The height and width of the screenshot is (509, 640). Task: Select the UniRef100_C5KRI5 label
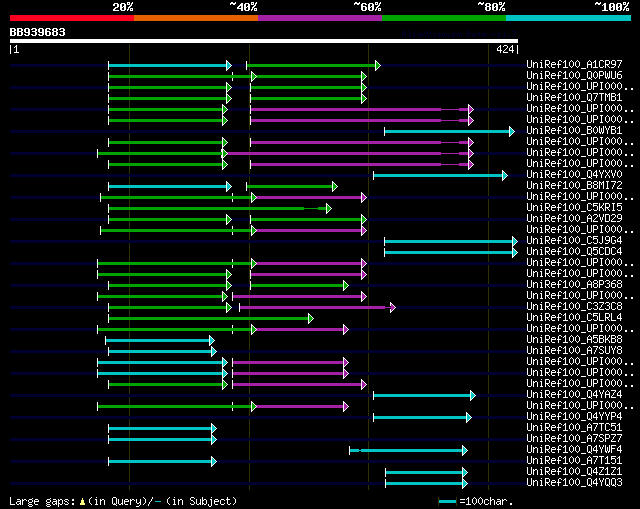tap(574, 207)
